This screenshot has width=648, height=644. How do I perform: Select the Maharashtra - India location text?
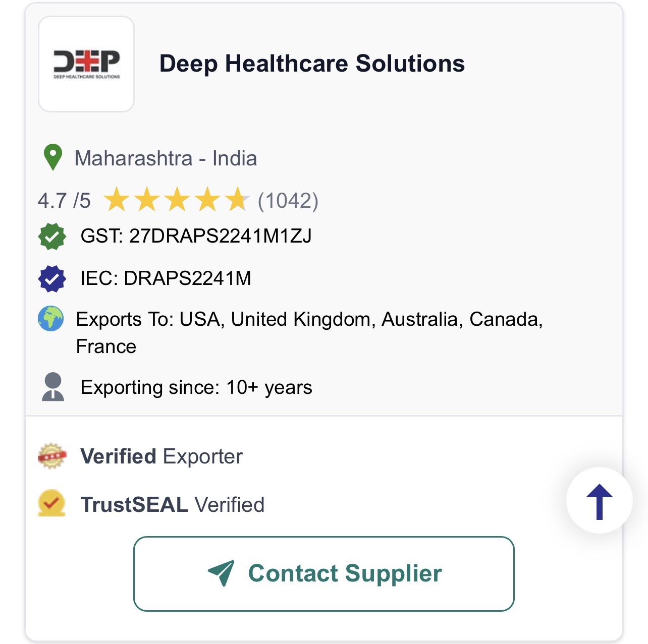[166, 158]
